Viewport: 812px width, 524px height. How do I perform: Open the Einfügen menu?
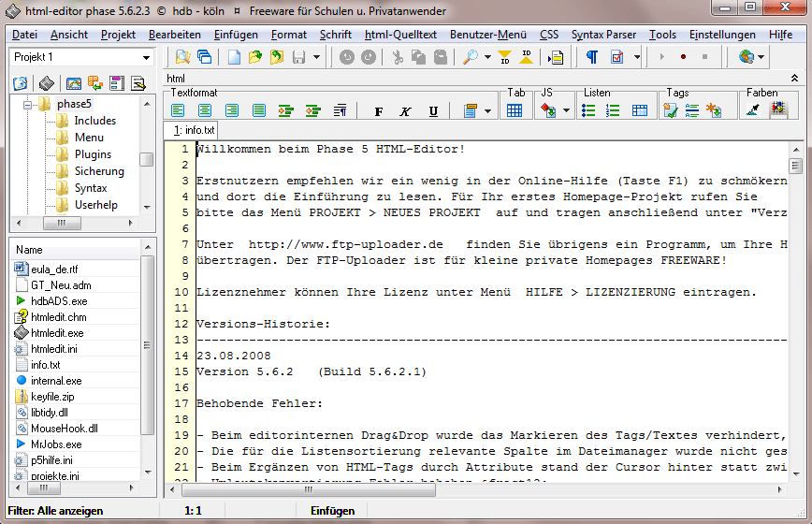pyautogui.click(x=236, y=35)
